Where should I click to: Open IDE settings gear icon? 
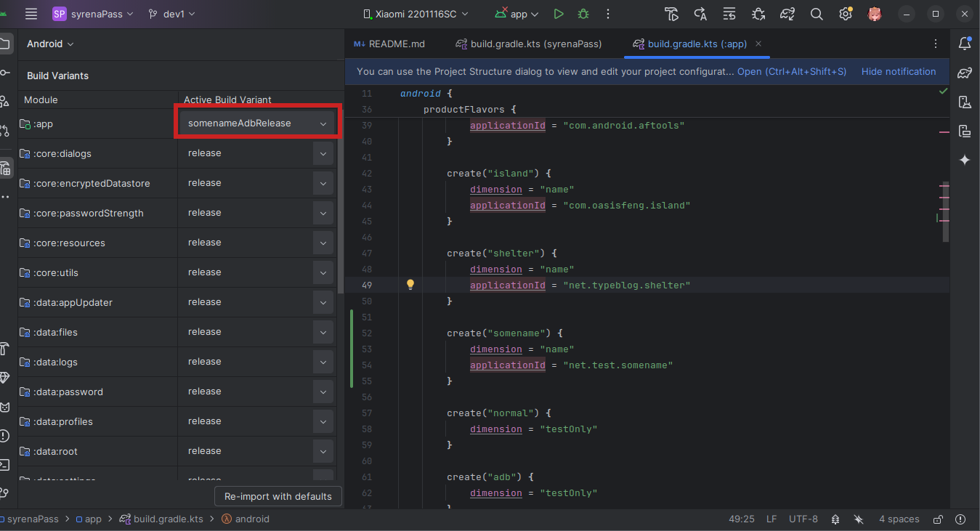[x=845, y=14]
